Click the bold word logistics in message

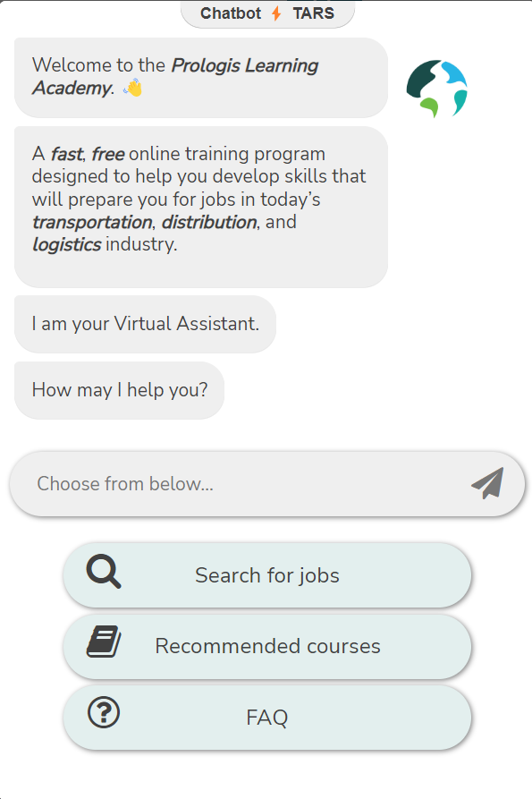pyautogui.click(x=67, y=244)
